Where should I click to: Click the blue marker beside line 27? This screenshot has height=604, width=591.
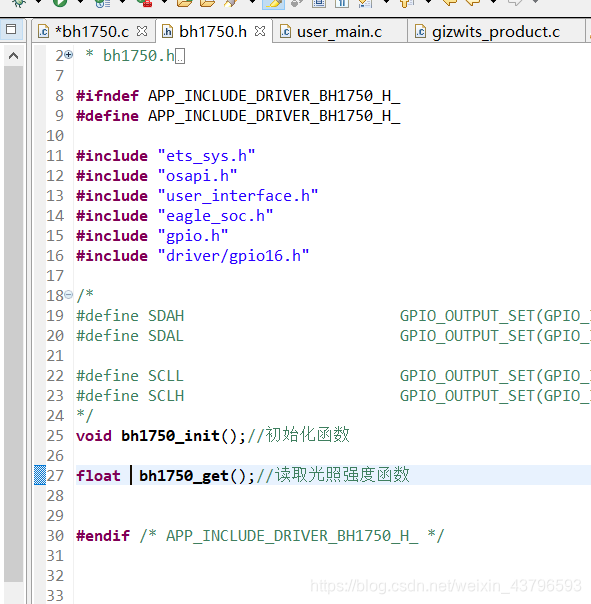40,475
